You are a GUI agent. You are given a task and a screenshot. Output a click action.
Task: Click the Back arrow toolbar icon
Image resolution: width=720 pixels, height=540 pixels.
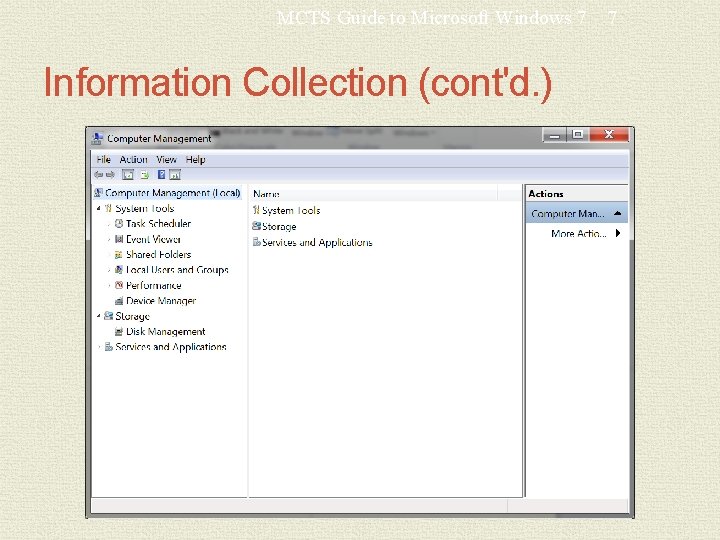coord(98,174)
